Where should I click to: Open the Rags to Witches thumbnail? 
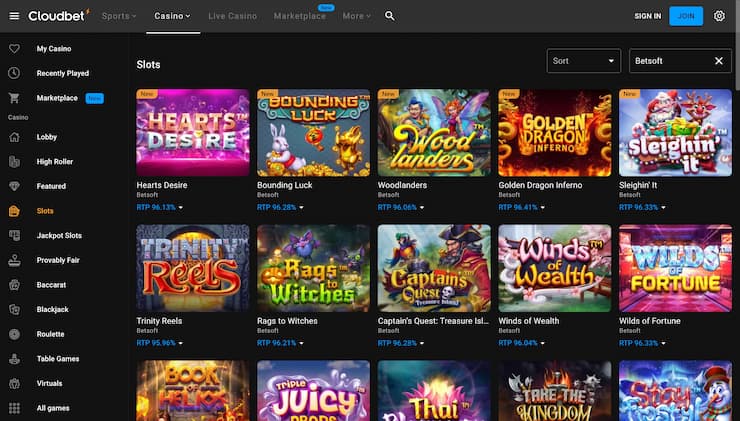click(x=313, y=268)
